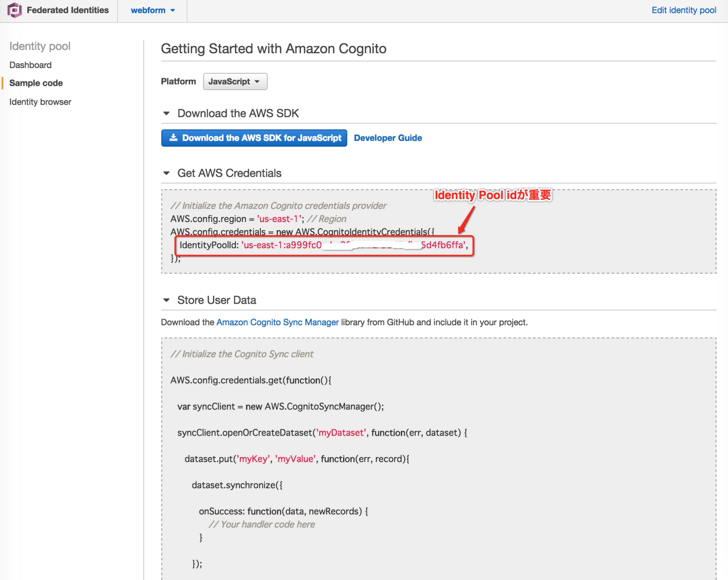Select Sample code in the sidebar

pyautogui.click(x=36, y=83)
